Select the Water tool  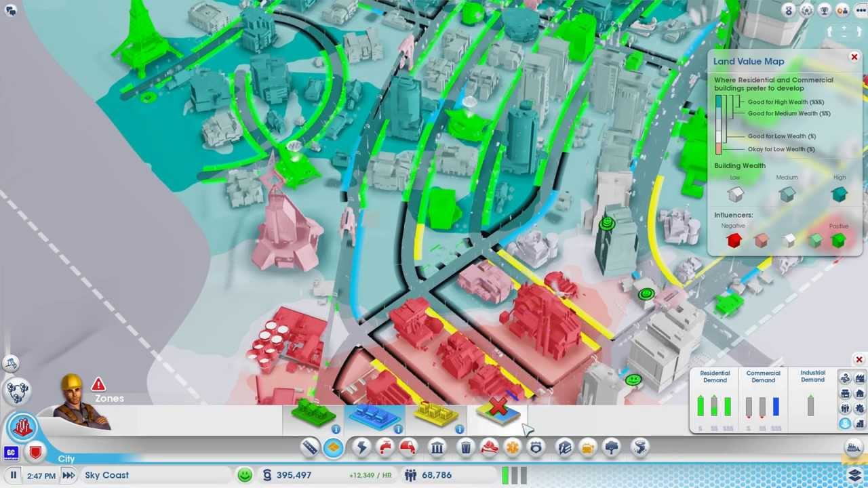click(385, 447)
